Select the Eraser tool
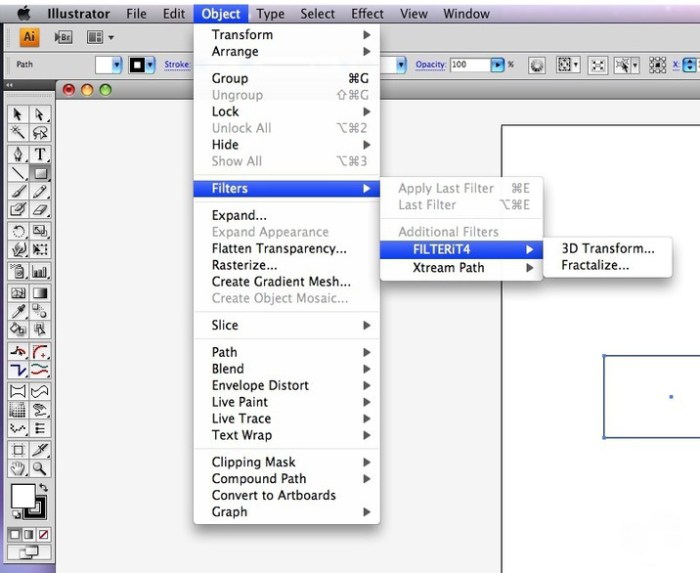The image size is (700, 573). (x=40, y=209)
